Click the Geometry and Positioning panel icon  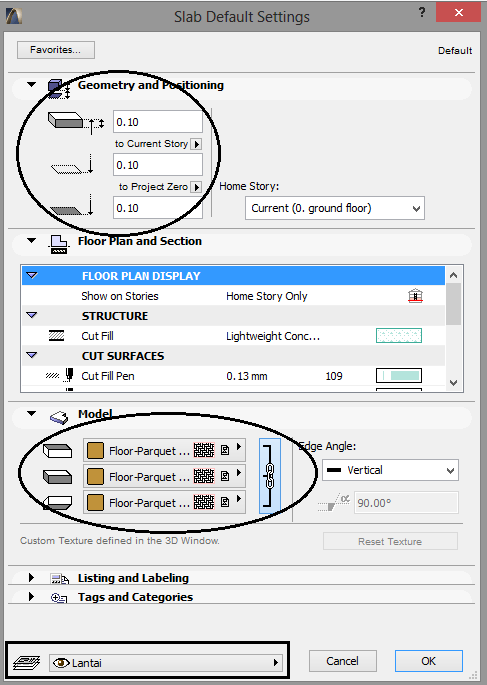tap(59, 89)
